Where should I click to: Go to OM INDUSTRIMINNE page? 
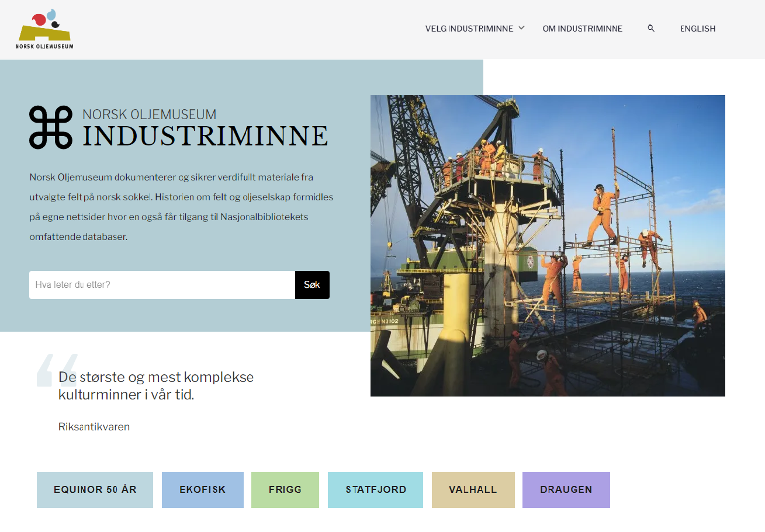pyautogui.click(x=583, y=29)
